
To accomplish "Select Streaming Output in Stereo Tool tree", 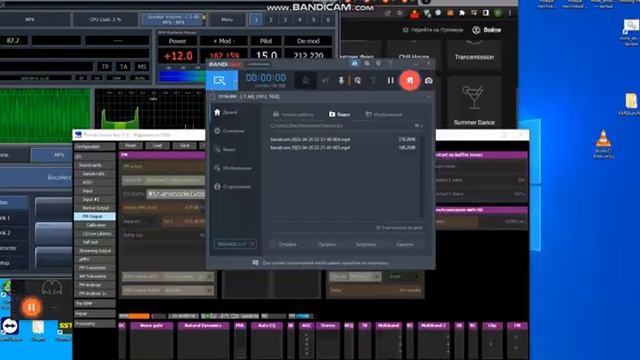I will [x=95, y=251].
